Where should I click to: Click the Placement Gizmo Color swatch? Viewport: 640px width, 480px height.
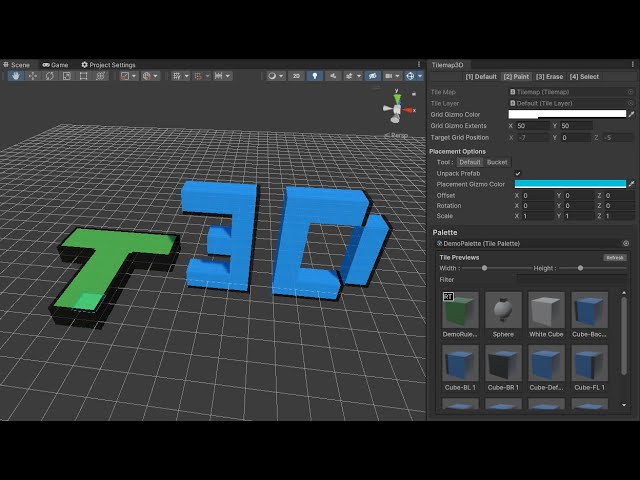(570, 184)
